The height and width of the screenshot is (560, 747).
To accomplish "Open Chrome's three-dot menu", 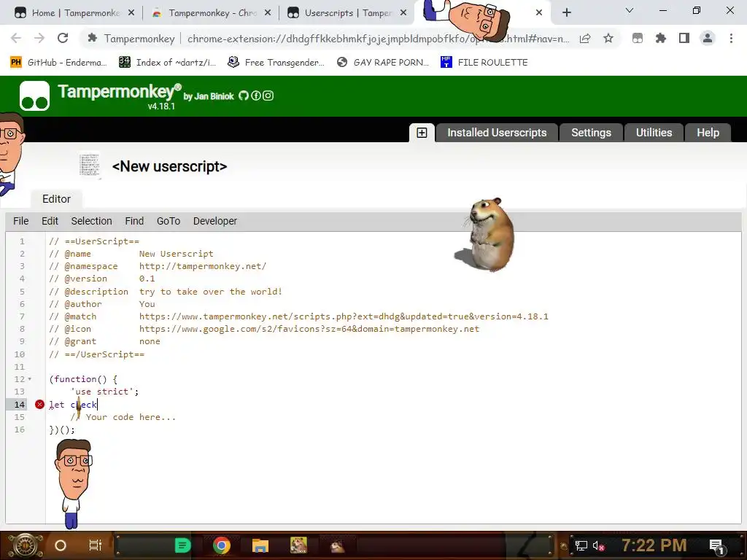I will [x=731, y=39].
